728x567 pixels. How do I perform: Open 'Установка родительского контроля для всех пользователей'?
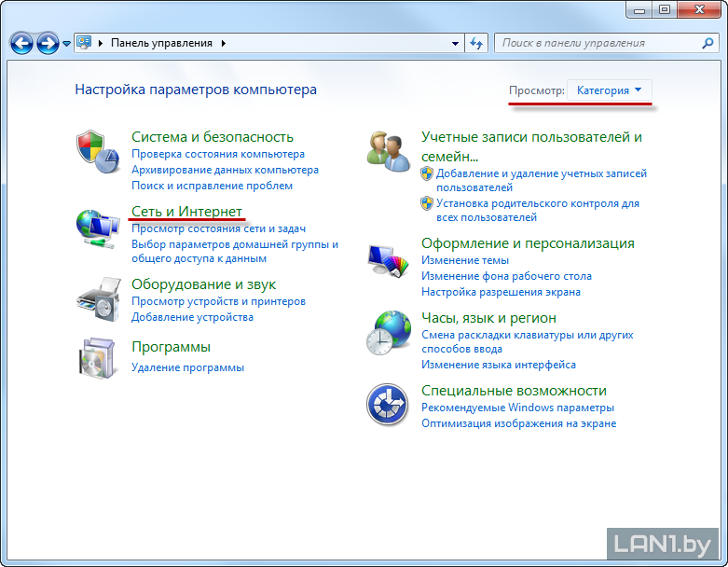point(538,211)
